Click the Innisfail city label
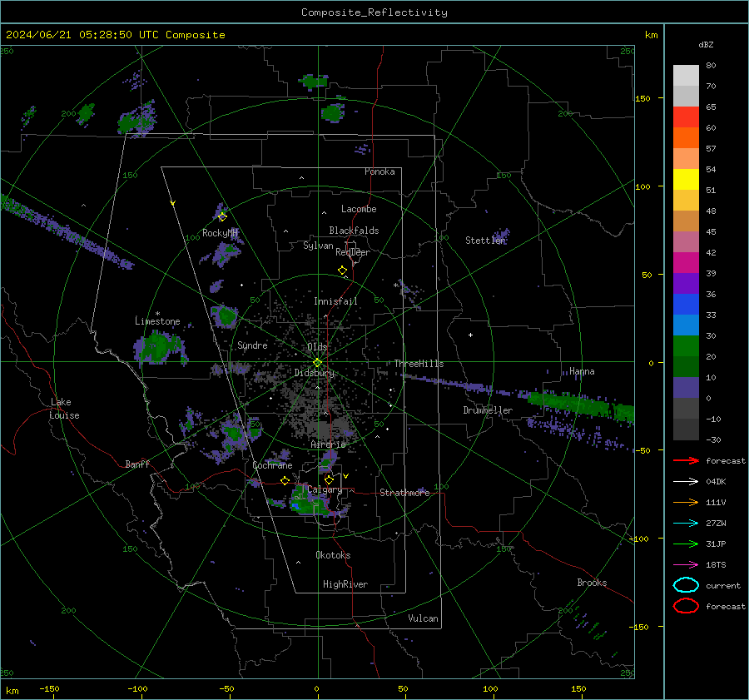The height and width of the screenshot is (700, 749). (x=336, y=301)
